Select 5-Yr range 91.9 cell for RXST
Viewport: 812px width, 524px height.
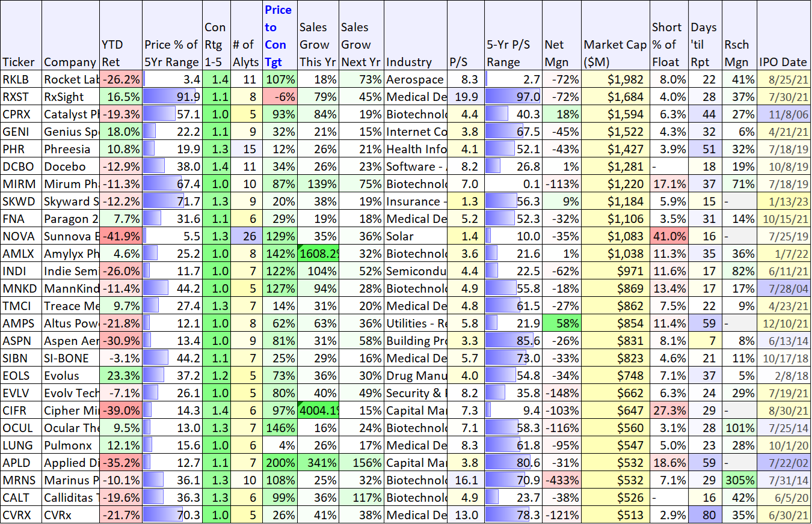(x=172, y=97)
